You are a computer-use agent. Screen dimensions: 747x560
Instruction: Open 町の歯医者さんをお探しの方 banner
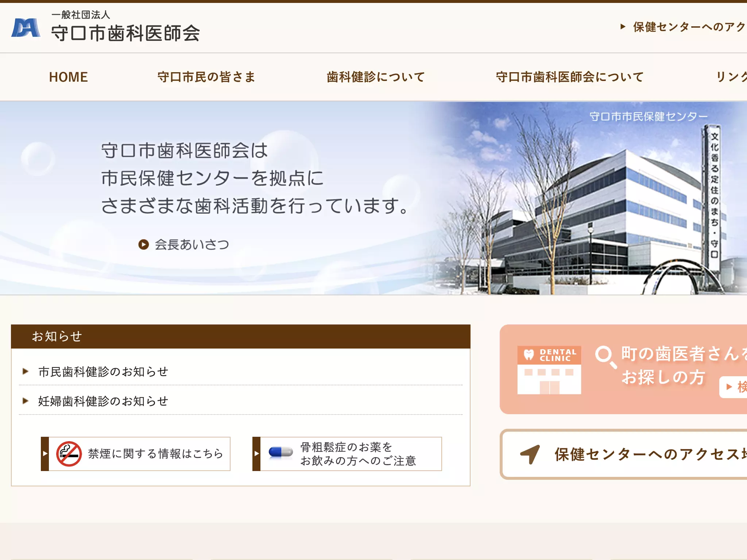coord(623,369)
